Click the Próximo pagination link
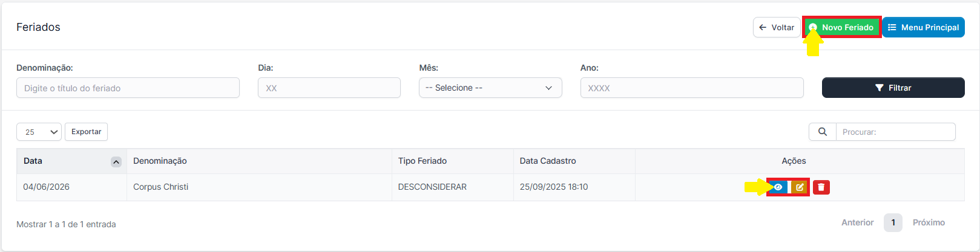The image size is (980, 252). (x=929, y=222)
